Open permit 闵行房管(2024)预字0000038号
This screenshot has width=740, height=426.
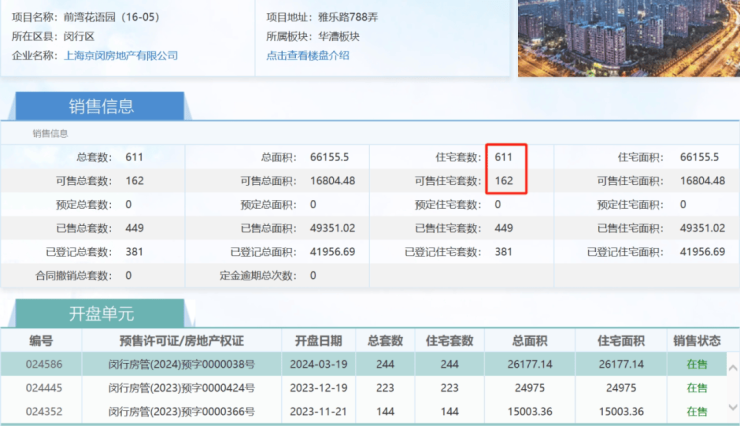pos(181,364)
